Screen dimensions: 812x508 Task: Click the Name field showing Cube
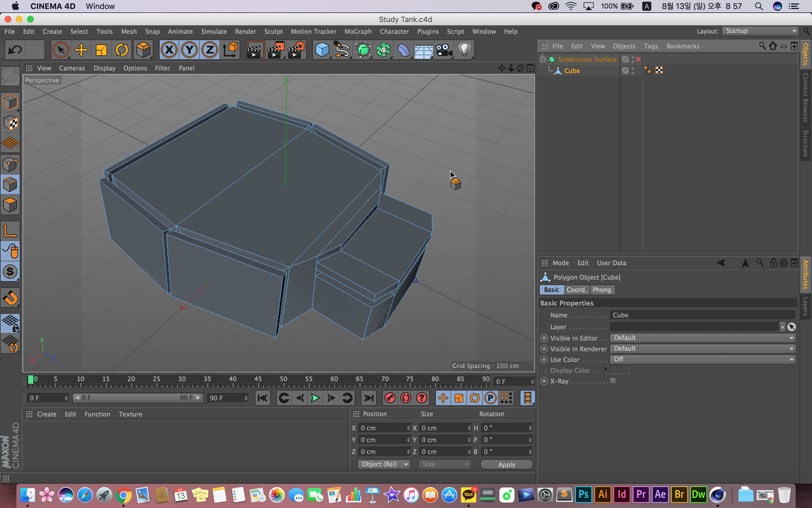(x=703, y=315)
